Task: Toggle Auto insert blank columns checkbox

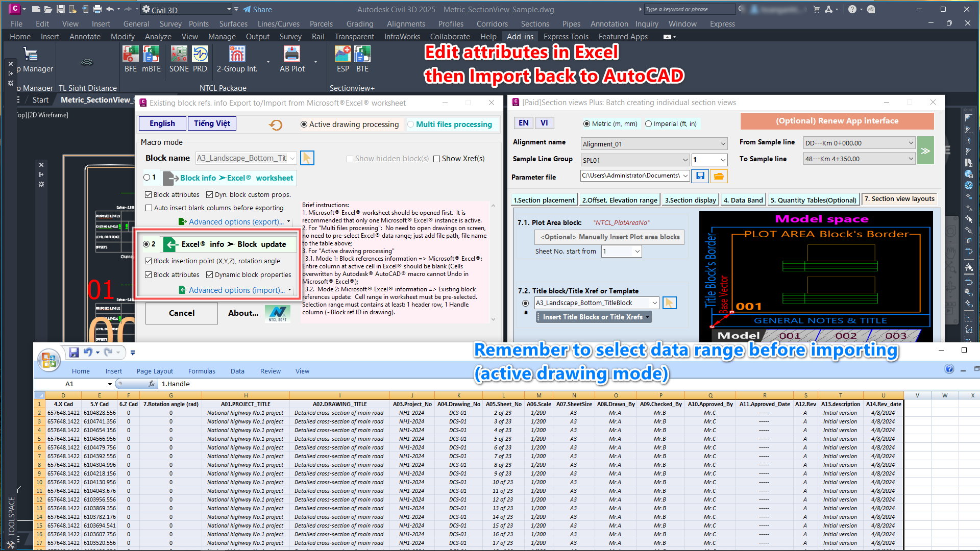Action: pos(149,208)
